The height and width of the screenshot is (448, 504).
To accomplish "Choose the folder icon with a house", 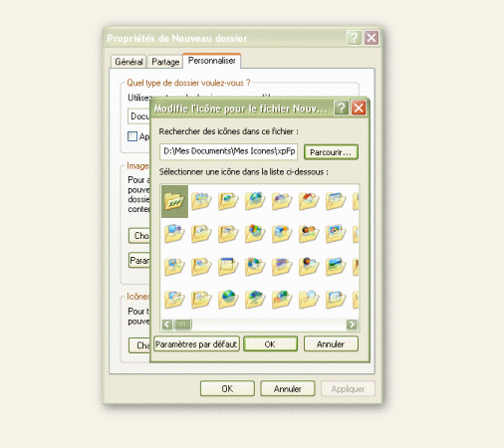I will 309,201.
